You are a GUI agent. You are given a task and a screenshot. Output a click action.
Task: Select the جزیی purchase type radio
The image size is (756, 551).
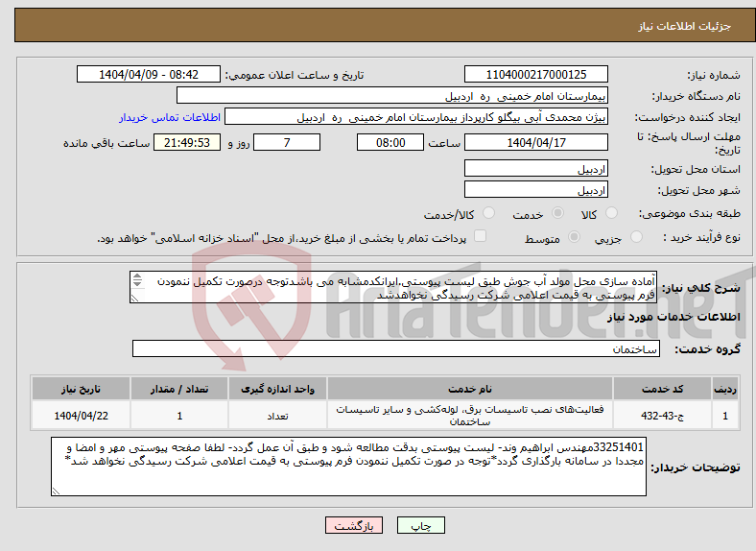pyautogui.click(x=636, y=236)
